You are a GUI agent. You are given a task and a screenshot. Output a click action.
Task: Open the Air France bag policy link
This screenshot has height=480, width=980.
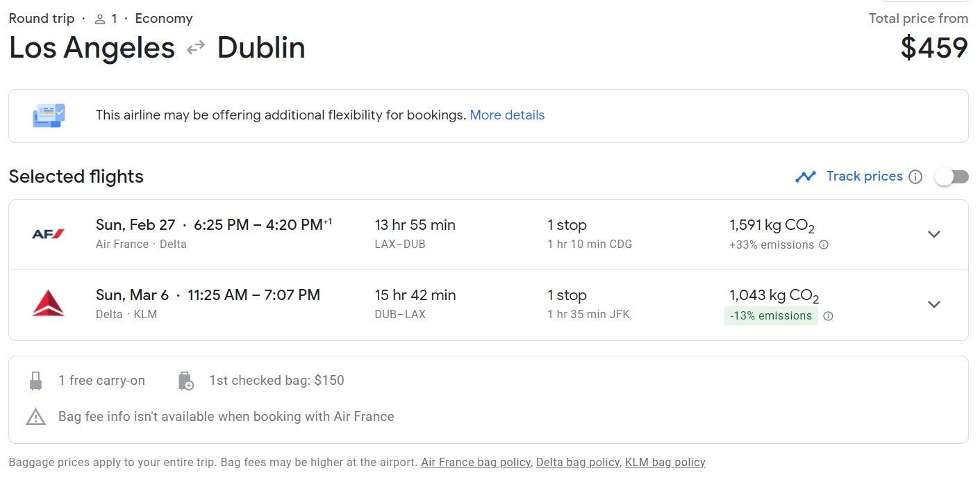point(476,463)
